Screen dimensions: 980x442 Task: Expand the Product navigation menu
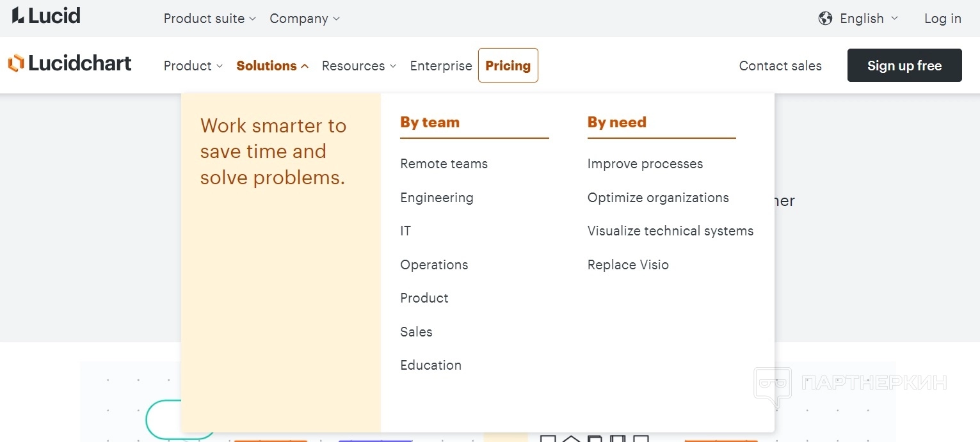[x=193, y=66]
